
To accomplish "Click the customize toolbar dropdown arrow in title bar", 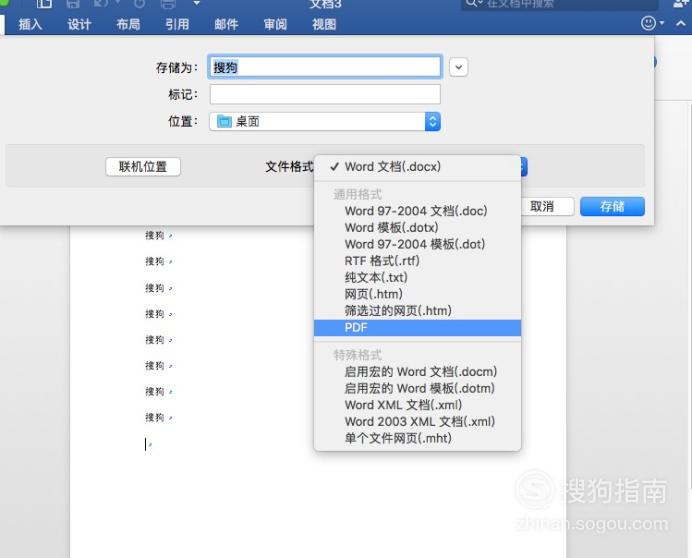I will click(197, 3).
